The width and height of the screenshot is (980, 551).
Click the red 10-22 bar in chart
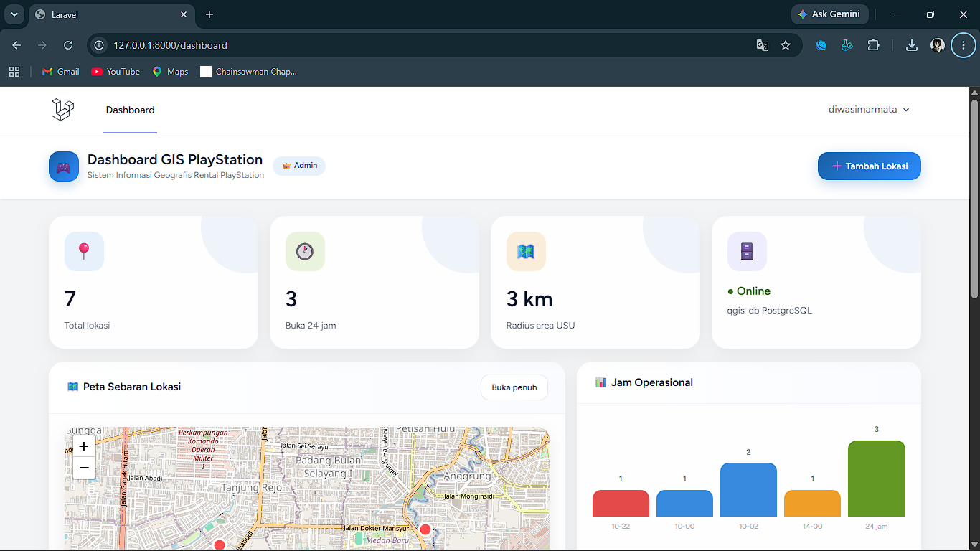click(x=621, y=504)
